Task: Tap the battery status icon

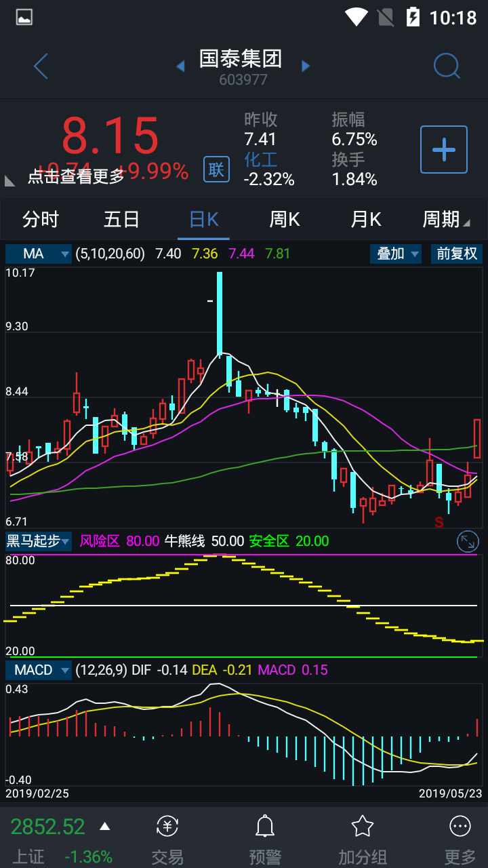Action: [x=412, y=17]
